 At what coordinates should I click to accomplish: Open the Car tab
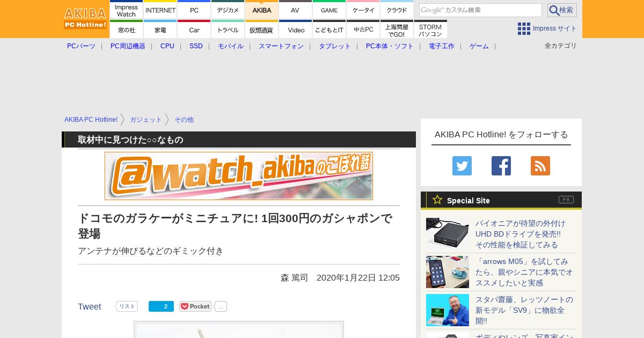(194, 30)
